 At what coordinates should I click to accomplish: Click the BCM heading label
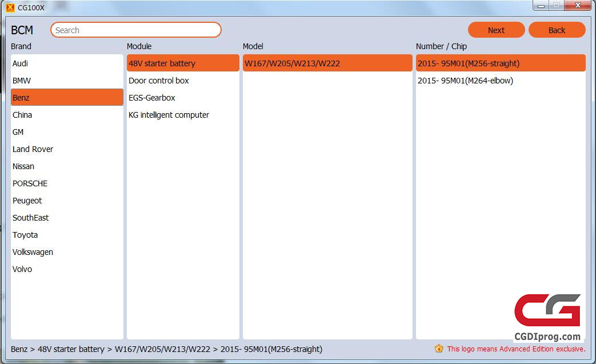[x=22, y=30]
